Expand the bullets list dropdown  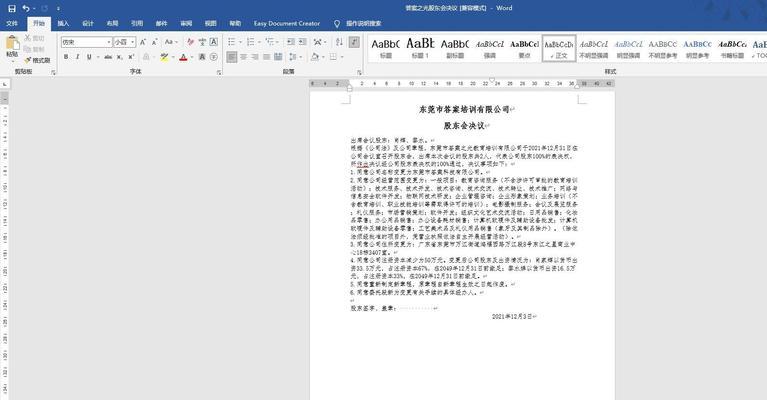tap(240, 43)
